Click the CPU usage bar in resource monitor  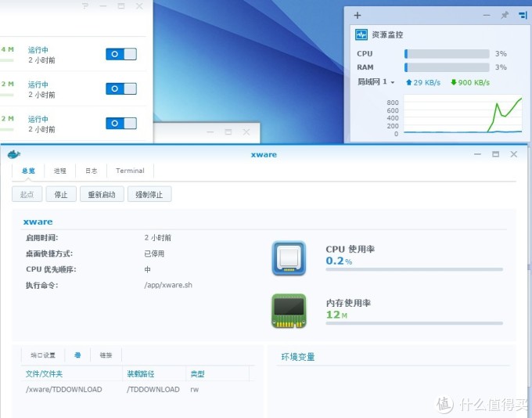(447, 54)
